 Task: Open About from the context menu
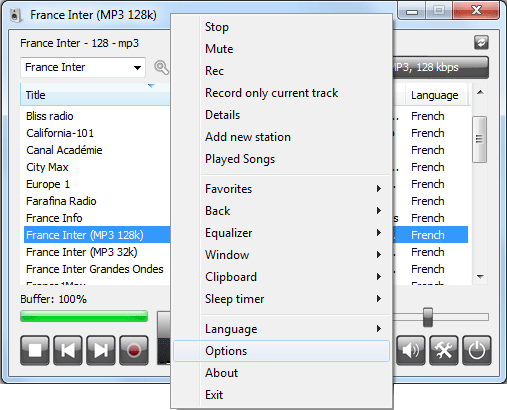281,373
